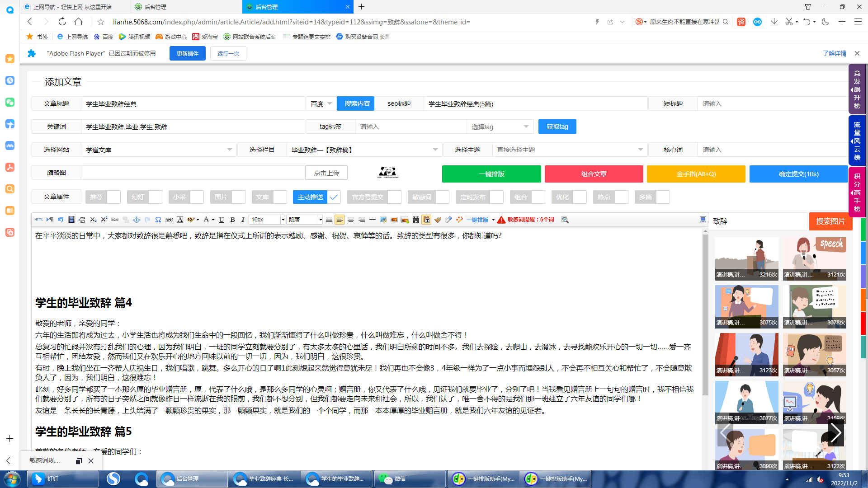The height and width of the screenshot is (488, 868).
Task: Insert a special character via Omega icon
Action: coord(158,220)
